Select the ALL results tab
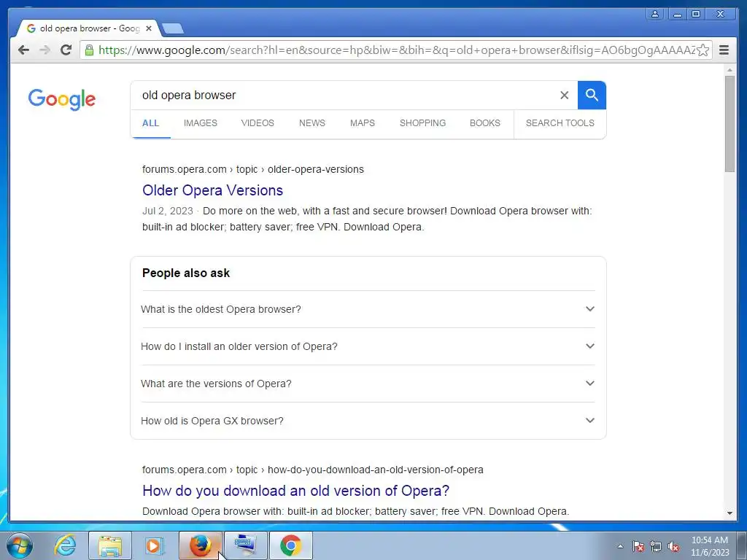Viewport: 747px width, 560px height. [150, 122]
